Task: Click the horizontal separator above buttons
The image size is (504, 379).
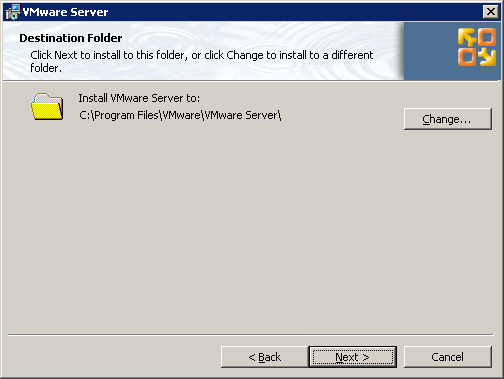Action: [x=251, y=334]
